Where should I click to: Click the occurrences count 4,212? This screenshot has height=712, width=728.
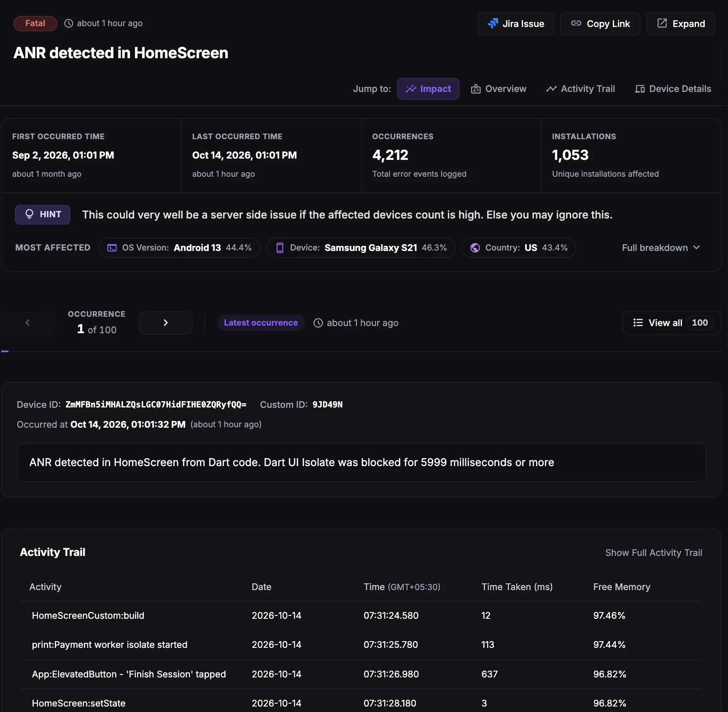tap(390, 155)
